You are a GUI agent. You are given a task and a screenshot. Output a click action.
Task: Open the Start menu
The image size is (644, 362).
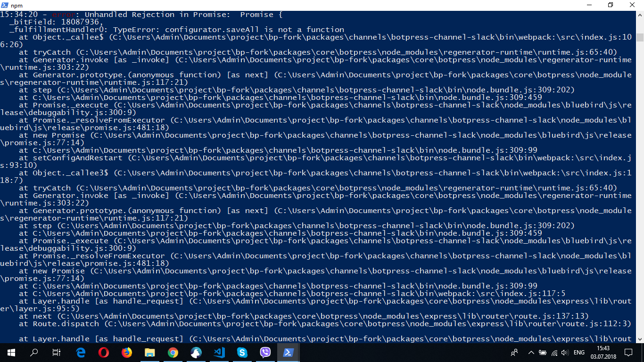tap(10, 352)
